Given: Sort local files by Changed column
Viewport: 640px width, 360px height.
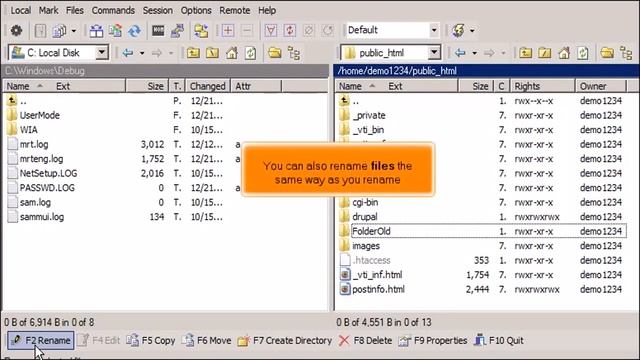Looking at the screenshot, I should [x=208, y=86].
